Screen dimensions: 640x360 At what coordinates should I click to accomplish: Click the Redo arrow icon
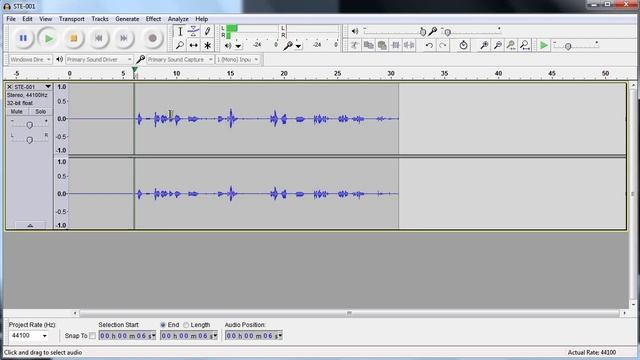coord(442,45)
